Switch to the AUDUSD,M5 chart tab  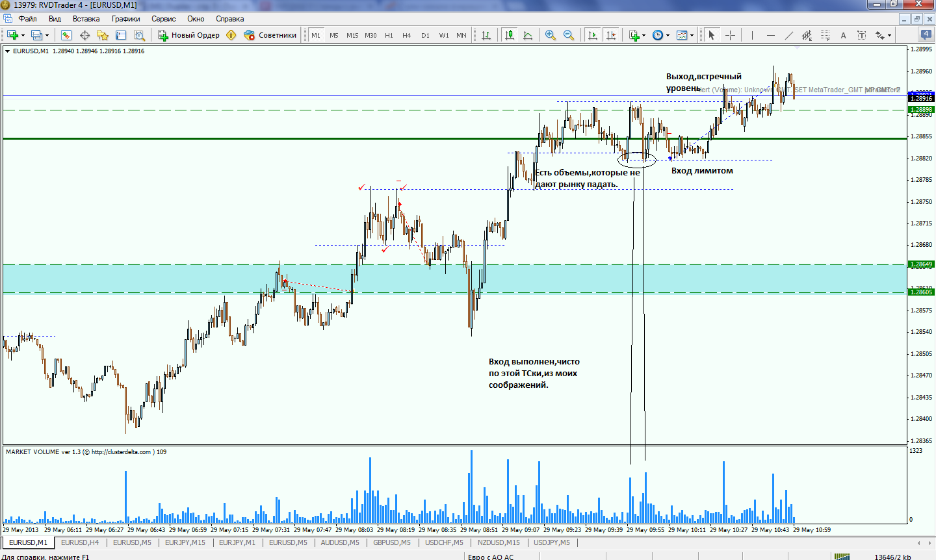[x=340, y=542]
